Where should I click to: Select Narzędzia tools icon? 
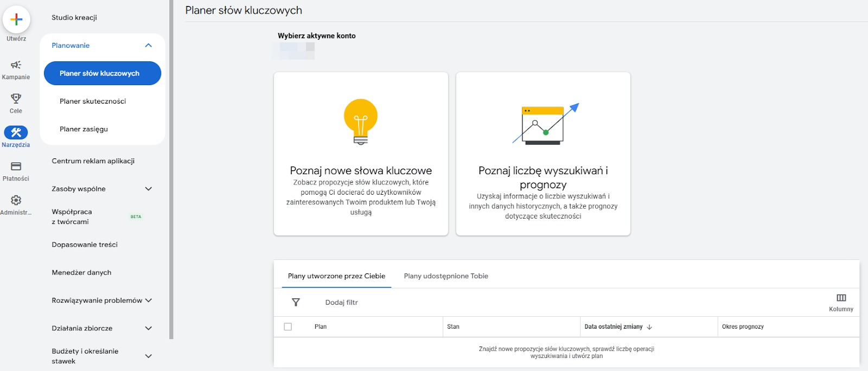(16, 132)
